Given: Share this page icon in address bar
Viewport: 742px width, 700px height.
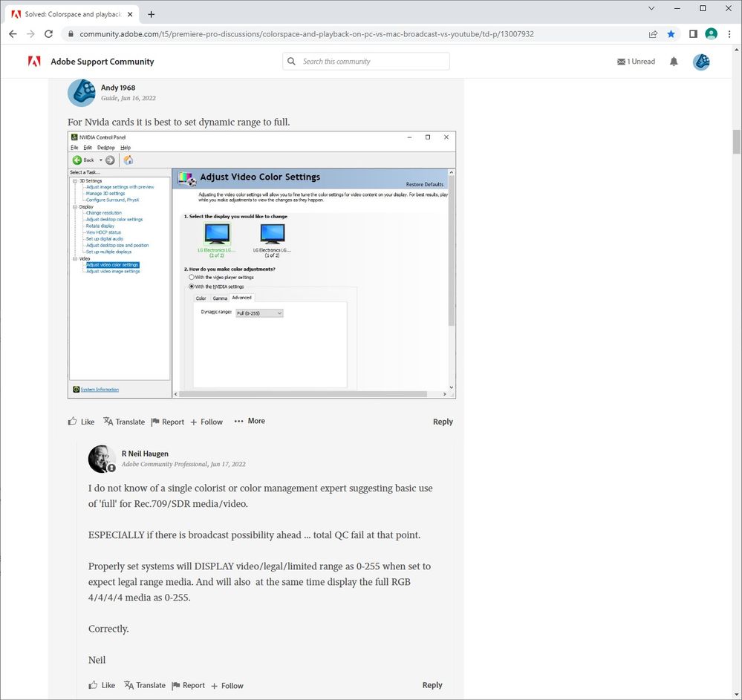Looking at the screenshot, I should pyautogui.click(x=653, y=34).
